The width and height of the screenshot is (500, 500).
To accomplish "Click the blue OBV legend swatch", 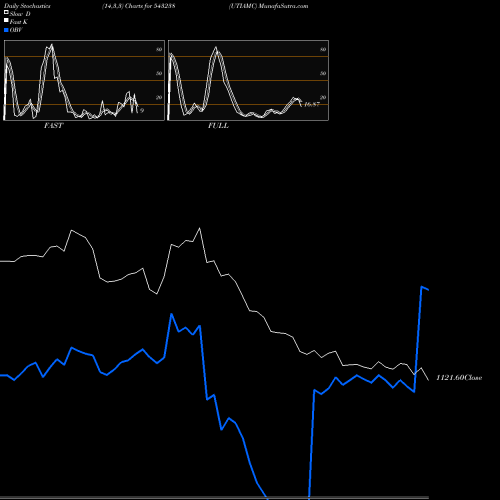I will tap(6, 30).
